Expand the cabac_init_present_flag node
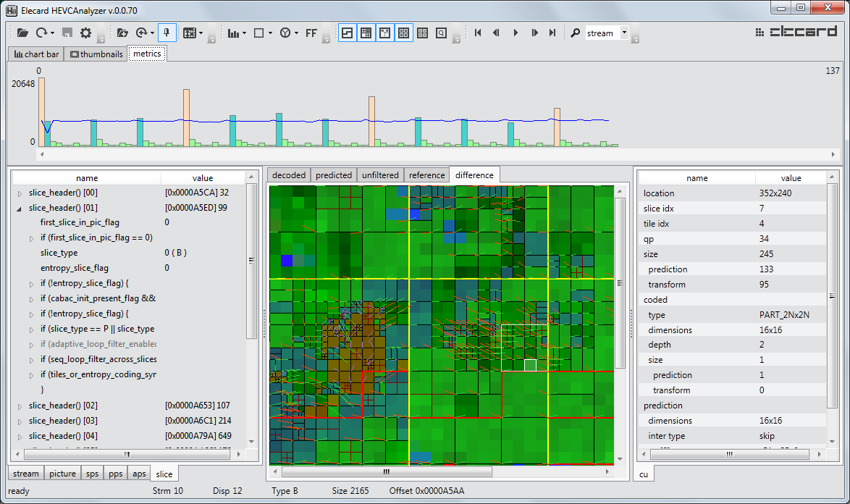Viewport: 850px width, 504px height. 31,299
